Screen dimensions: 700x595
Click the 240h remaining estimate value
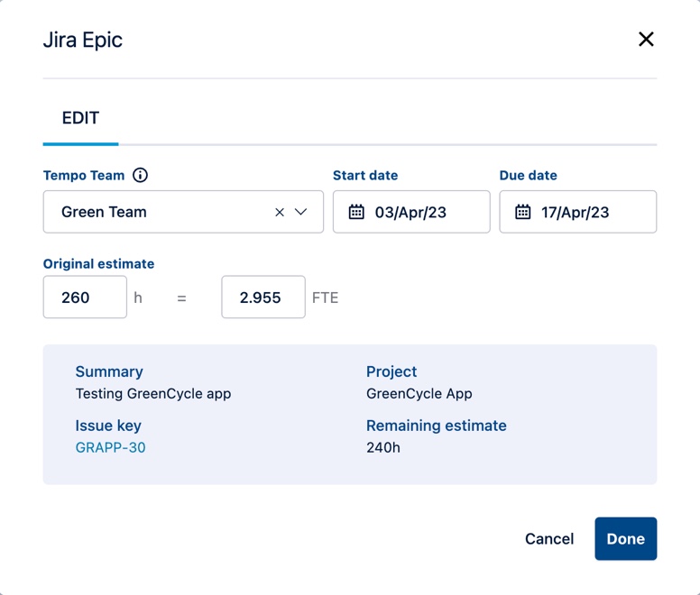[x=383, y=447]
